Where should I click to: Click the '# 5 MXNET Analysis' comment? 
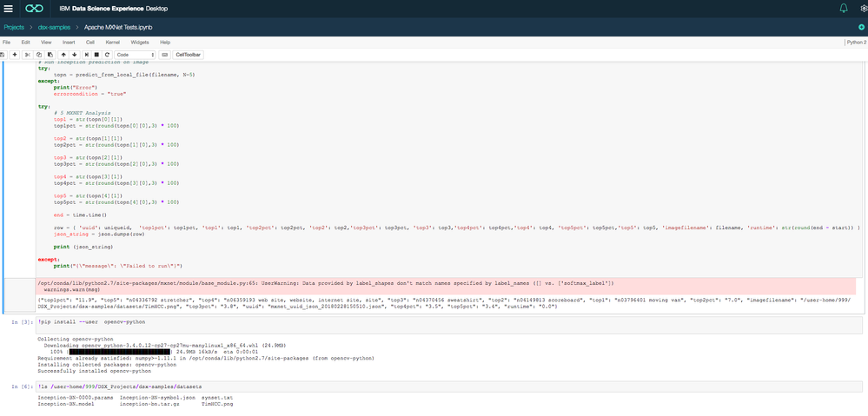click(83, 113)
